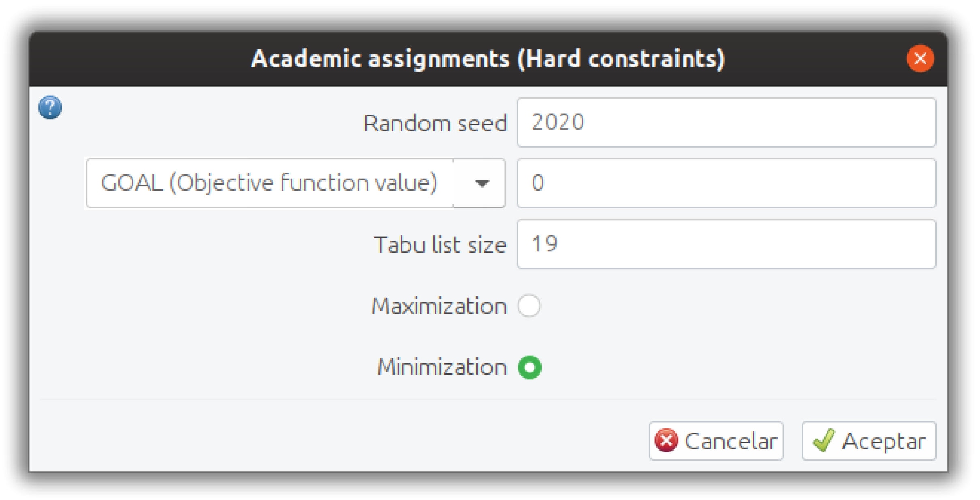Viewport: 980px width, 500px height.
Task: Confirm settings with the Aceptar button
Action: point(868,440)
